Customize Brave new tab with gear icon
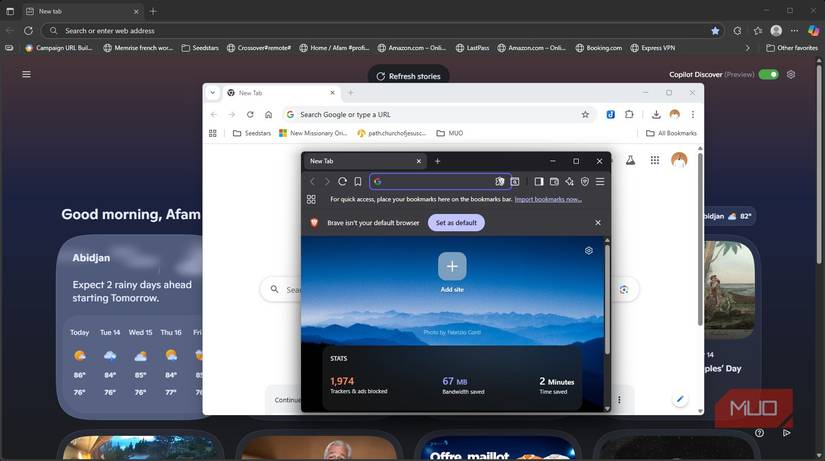The width and height of the screenshot is (825, 461). pyautogui.click(x=589, y=251)
